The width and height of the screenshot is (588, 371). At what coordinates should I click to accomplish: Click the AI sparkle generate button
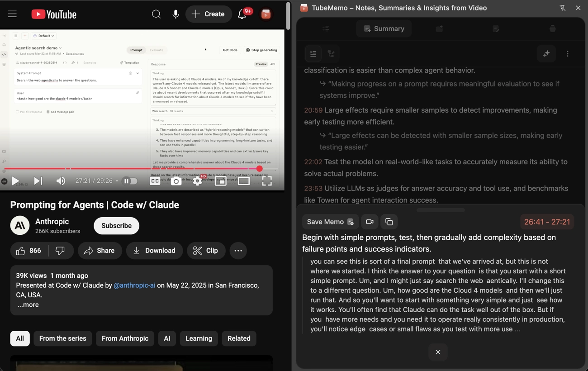click(x=546, y=54)
